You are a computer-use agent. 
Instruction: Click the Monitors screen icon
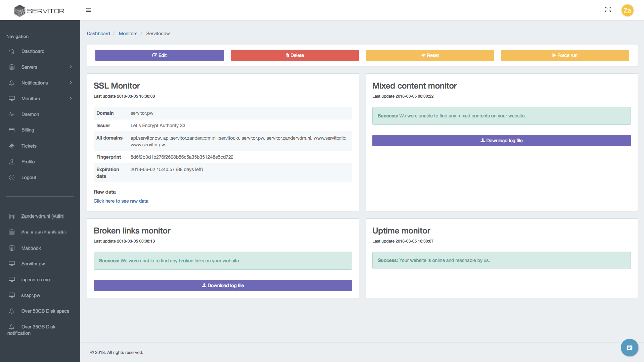12,99
